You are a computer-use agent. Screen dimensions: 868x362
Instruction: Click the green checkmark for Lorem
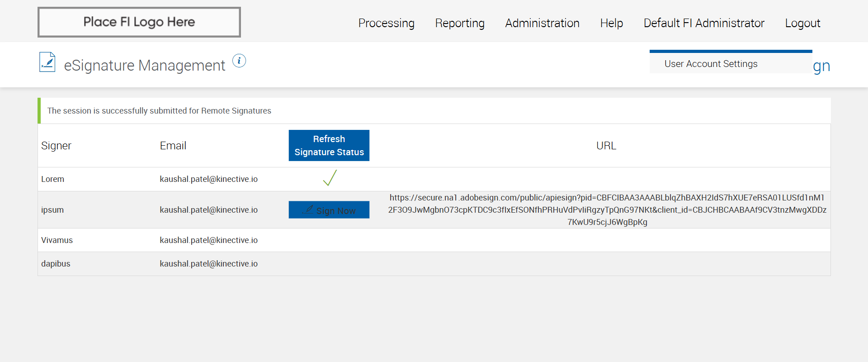[330, 178]
